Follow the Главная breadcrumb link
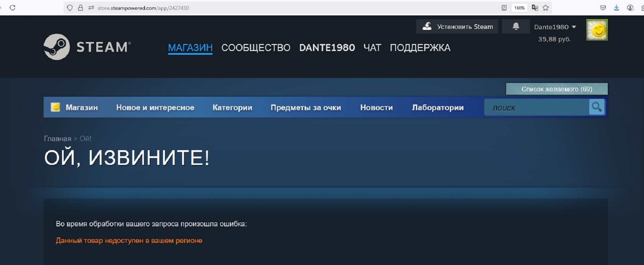The width and height of the screenshot is (644, 265). point(58,139)
